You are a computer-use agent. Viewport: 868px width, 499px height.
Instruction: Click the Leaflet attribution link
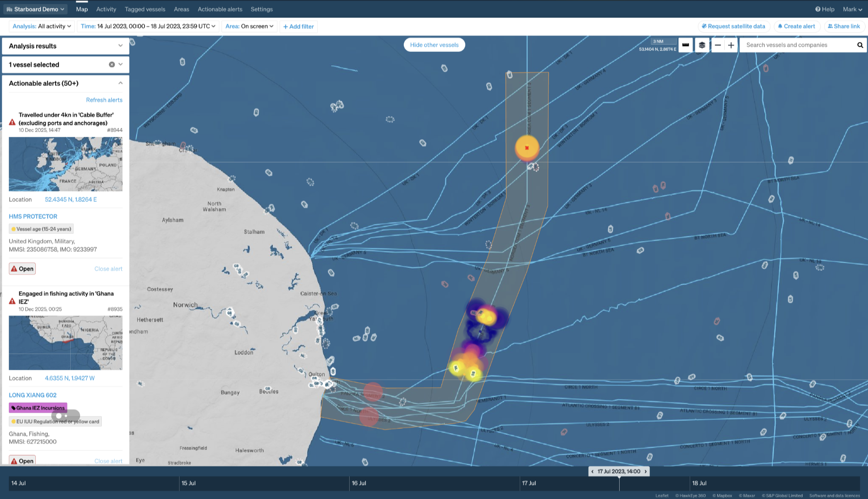coord(662,496)
